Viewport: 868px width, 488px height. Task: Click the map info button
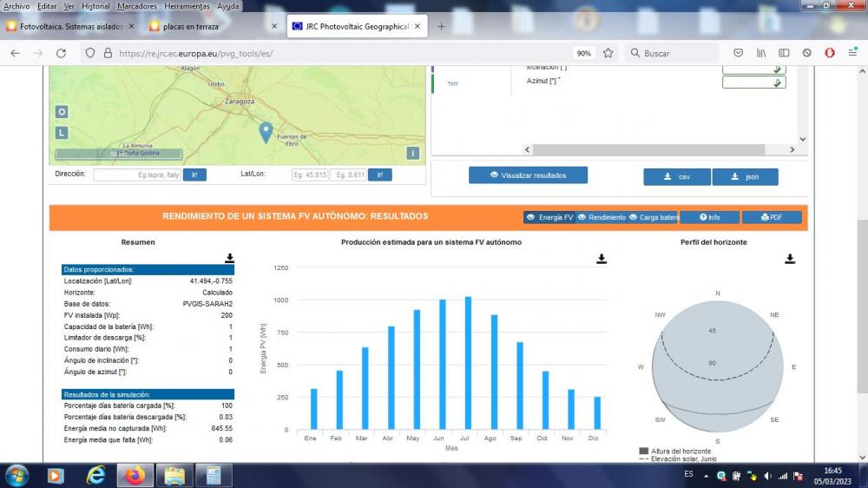412,154
